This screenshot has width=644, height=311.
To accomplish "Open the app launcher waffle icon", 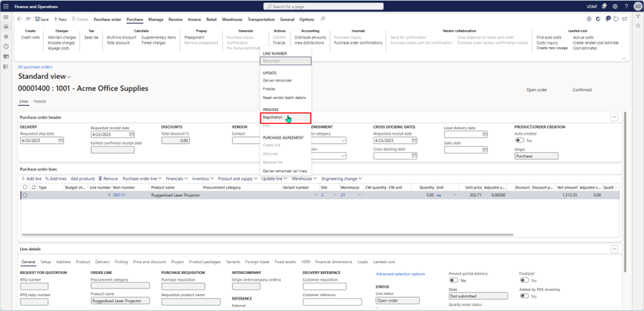I will coord(5,7).
